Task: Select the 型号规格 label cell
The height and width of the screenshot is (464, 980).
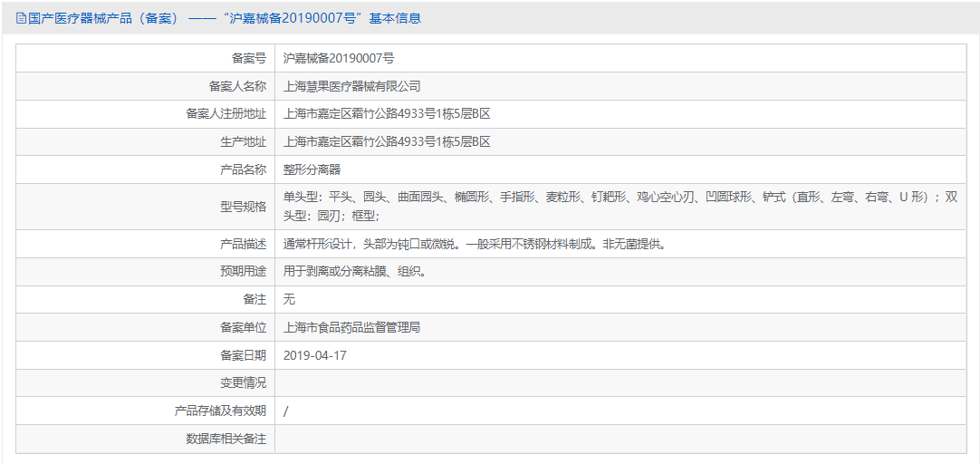Action: (x=243, y=207)
